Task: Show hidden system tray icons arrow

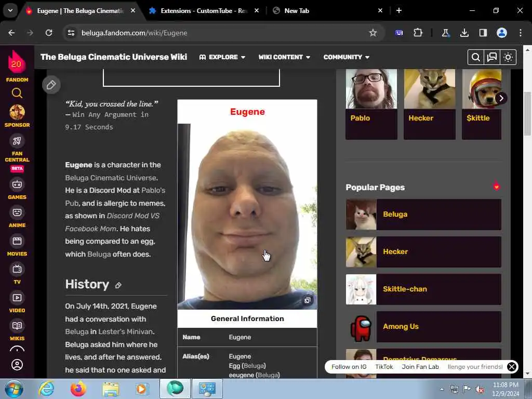Action: [x=442, y=389]
